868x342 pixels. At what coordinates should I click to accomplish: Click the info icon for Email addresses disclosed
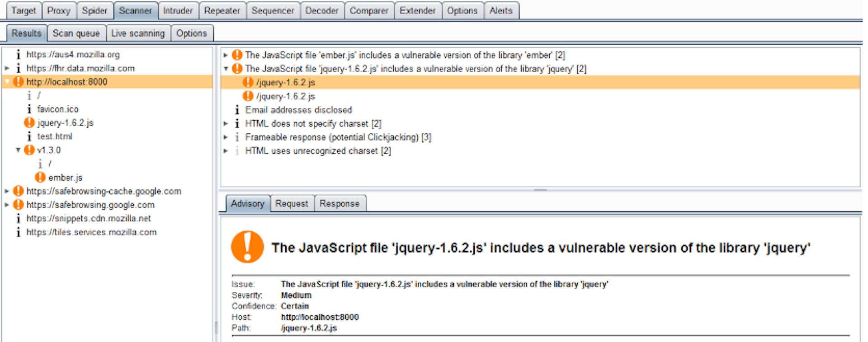[237, 110]
